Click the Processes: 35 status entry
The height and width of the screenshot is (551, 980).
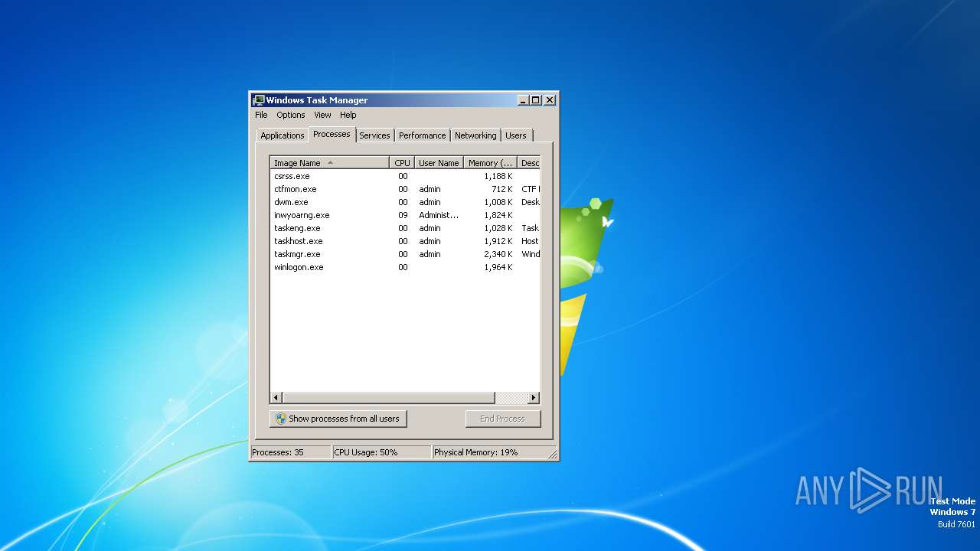(290, 452)
